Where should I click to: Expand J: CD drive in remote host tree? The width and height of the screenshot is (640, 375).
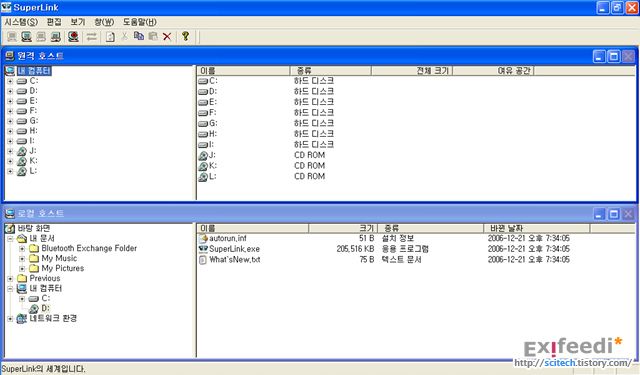10,151
